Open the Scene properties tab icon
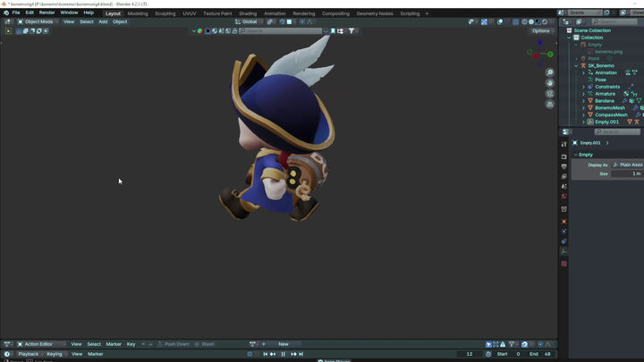The height and width of the screenshot is (362, 644). 563,186
